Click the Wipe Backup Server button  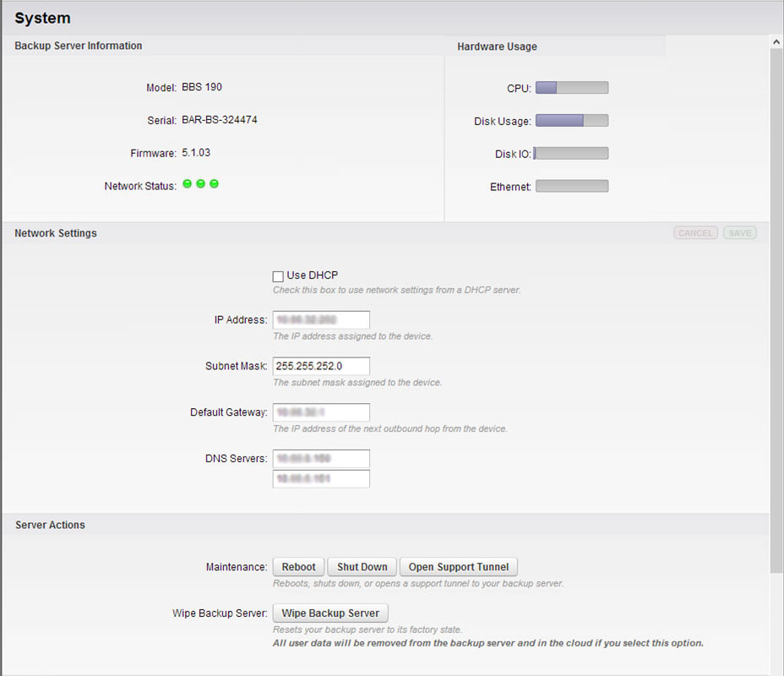pos(330,613)
